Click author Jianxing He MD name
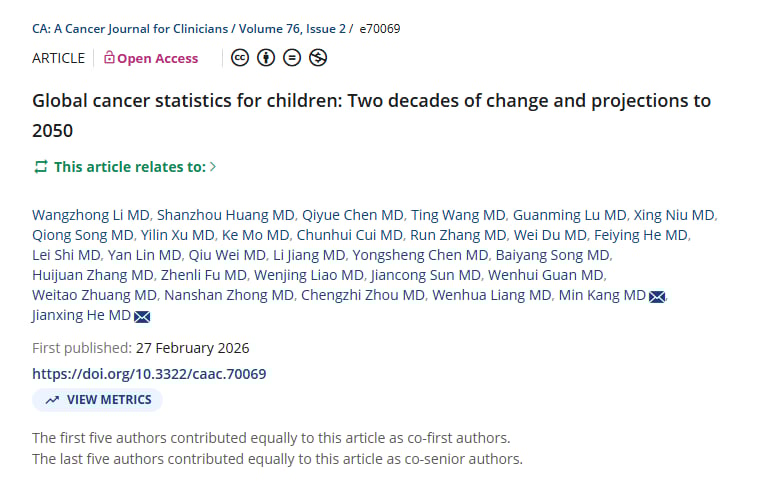 point(81,316)
